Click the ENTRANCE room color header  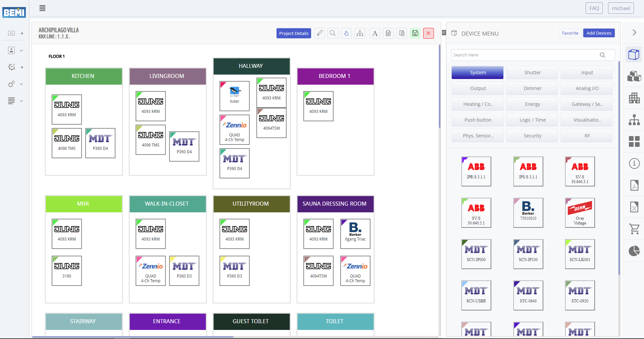(168, 322)
